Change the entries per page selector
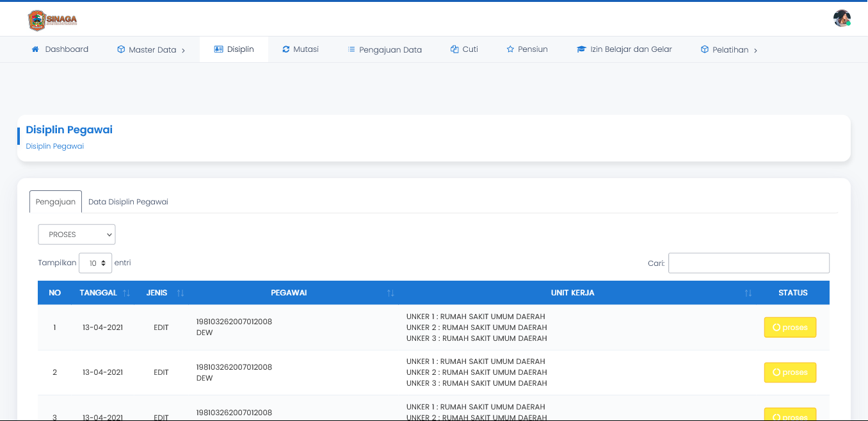Image resolution: width=868 pixels, height=421 pixels. 95,263
